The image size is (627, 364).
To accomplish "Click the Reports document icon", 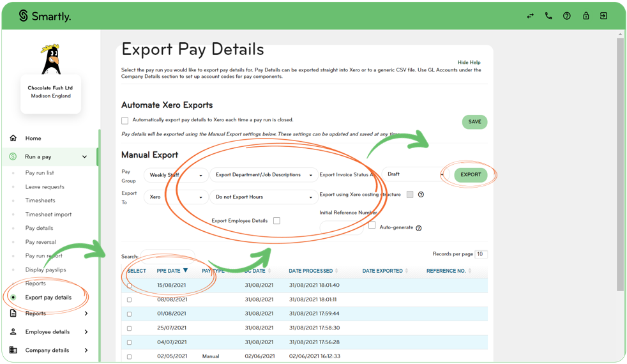I will (13, 313).
